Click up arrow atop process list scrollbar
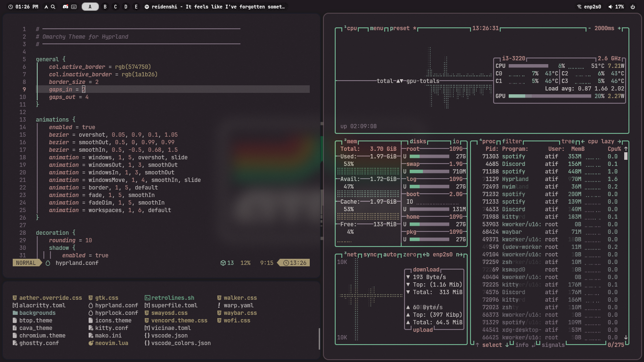 pos(626,149)
